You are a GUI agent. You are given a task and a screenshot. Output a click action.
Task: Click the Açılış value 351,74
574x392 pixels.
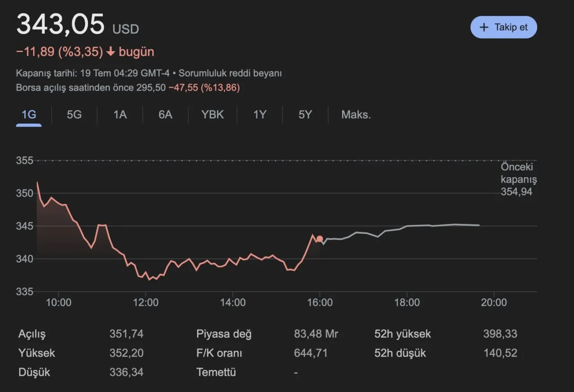point(126,334)
